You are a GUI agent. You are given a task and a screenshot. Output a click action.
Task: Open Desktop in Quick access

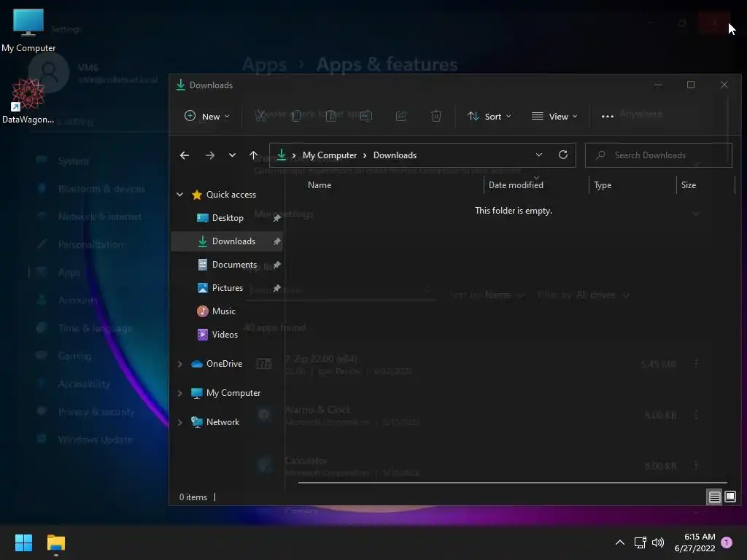(228, 217)
